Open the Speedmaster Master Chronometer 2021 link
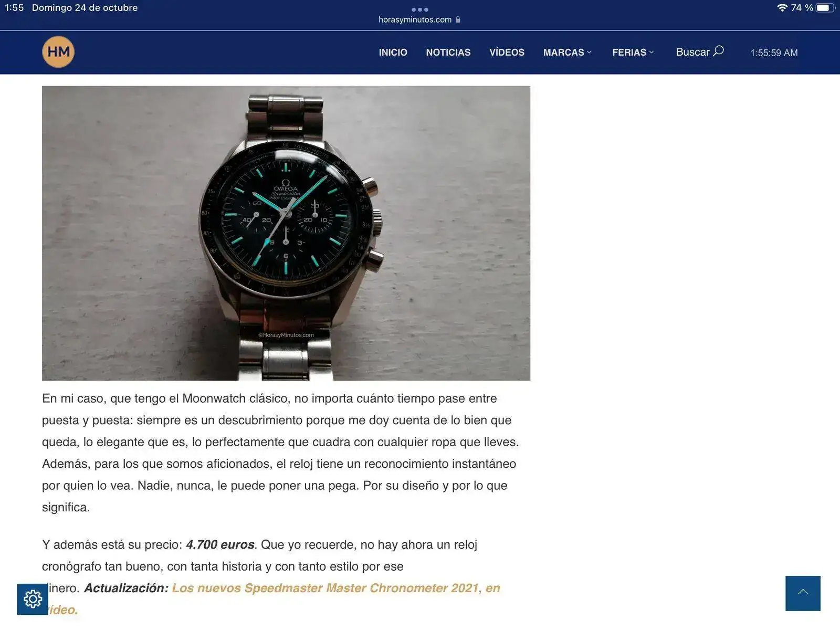The image size is (840, 630). (336, 588)
